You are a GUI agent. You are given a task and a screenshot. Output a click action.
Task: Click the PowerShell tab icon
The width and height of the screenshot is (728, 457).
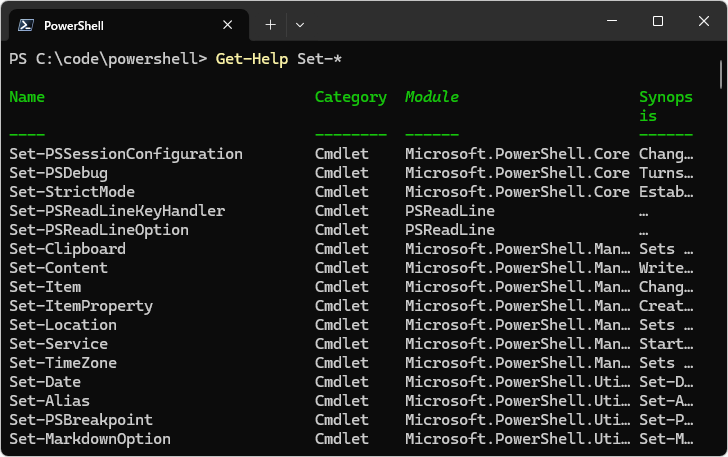[26, 24]
